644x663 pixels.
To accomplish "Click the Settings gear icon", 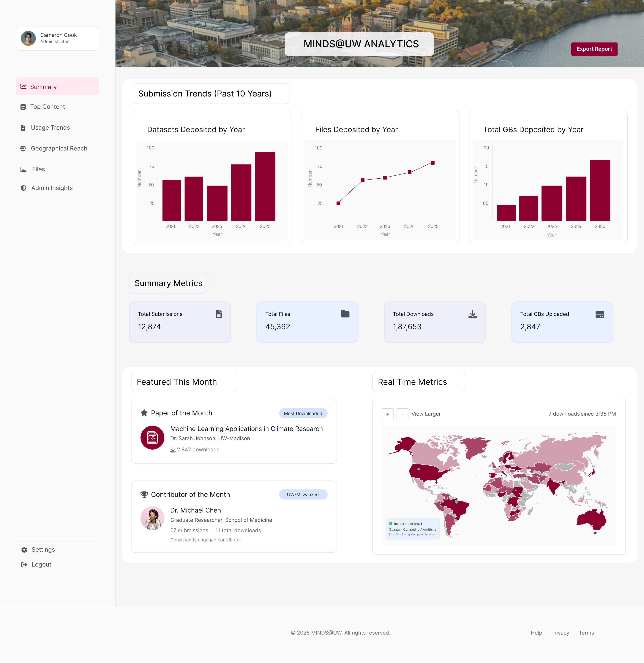I will 24,550.
